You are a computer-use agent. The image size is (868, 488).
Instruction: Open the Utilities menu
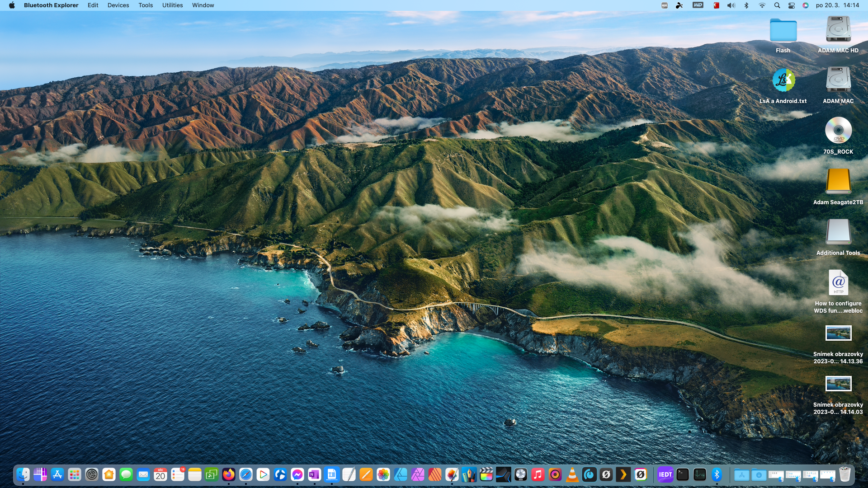(x=172, y=5)
